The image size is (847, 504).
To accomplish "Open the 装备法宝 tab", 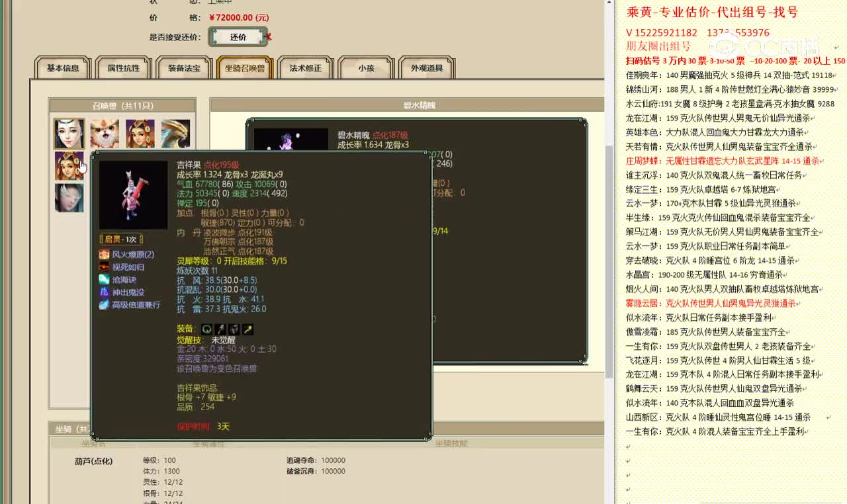I will (184, 68).
